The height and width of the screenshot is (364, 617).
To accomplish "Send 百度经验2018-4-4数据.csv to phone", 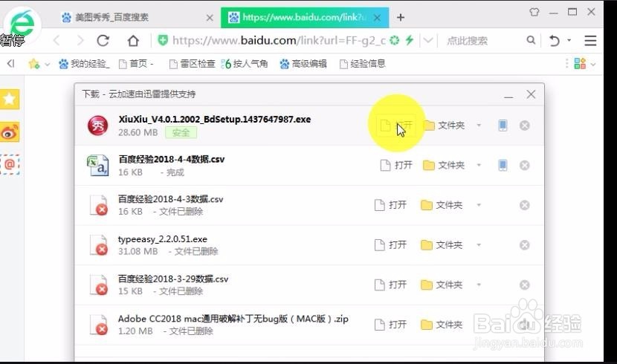I will (503, 165).
